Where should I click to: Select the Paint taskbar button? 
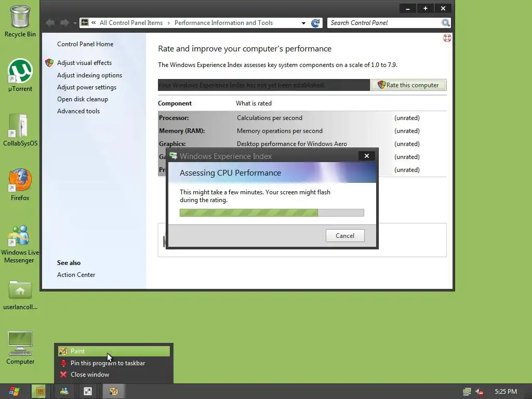[x=114, y=392]
